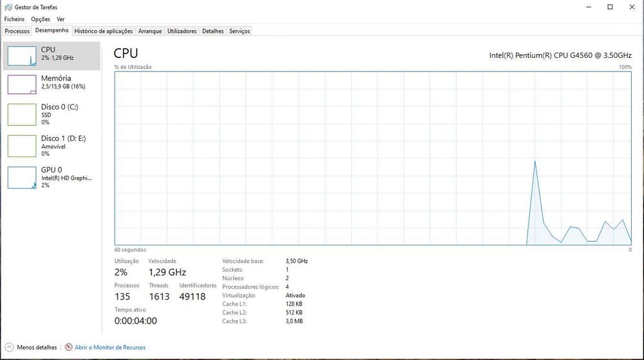Click the 128 KB Cache L1 value
This screenshot has width=644, height=360.
(294, 304)
